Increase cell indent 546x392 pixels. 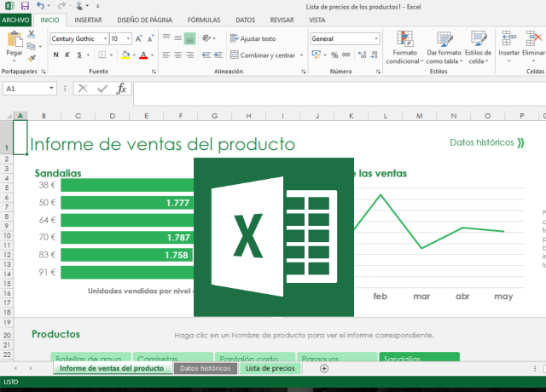coord(218,55)
